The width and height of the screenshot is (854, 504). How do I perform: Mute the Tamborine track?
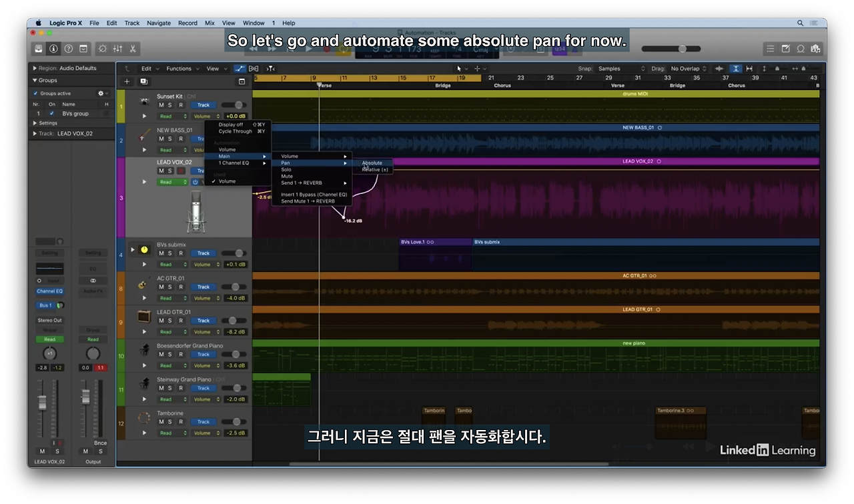161,421
